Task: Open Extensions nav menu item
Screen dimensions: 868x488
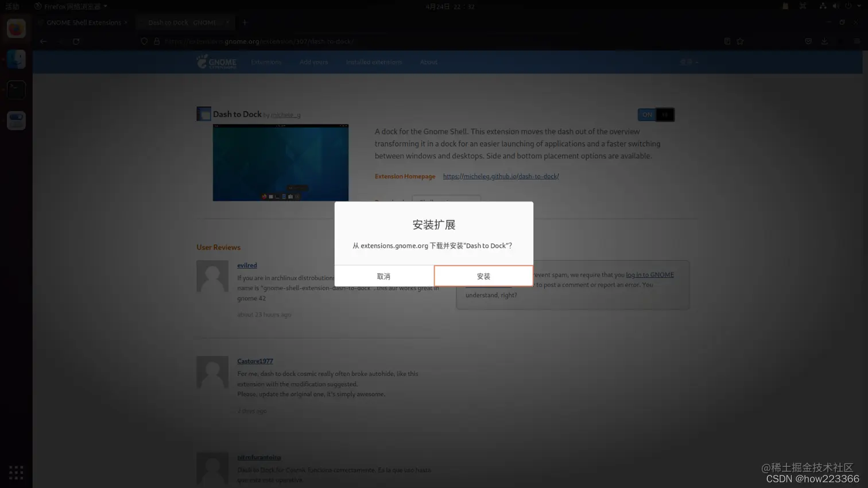Action: click(266, 62)
